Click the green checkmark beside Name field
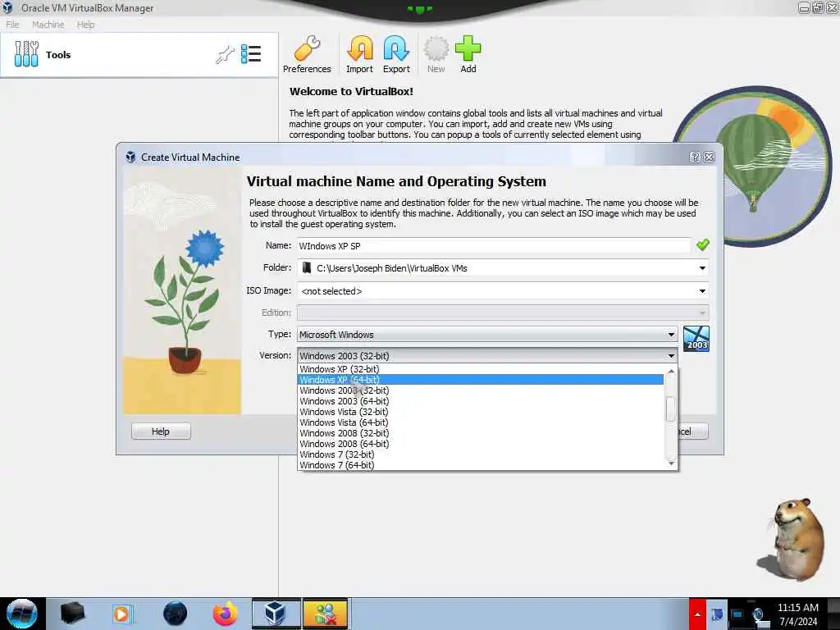The height and width of the screenshot is (630, 840). [x=703, y=244]
